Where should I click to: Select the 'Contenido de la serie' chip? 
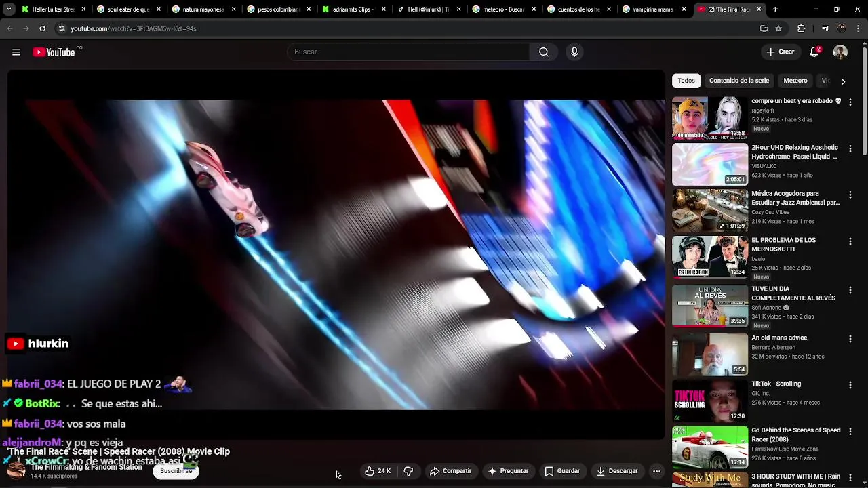click(739, 81)
